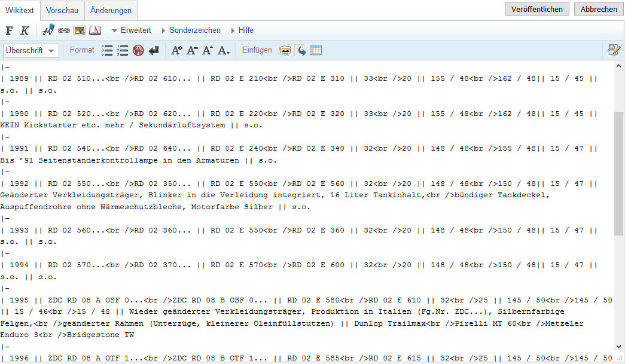Viewport: 625px width, 364px height.
Task: Click the word 'Silbernfarbige'
Action: [531, 311]
